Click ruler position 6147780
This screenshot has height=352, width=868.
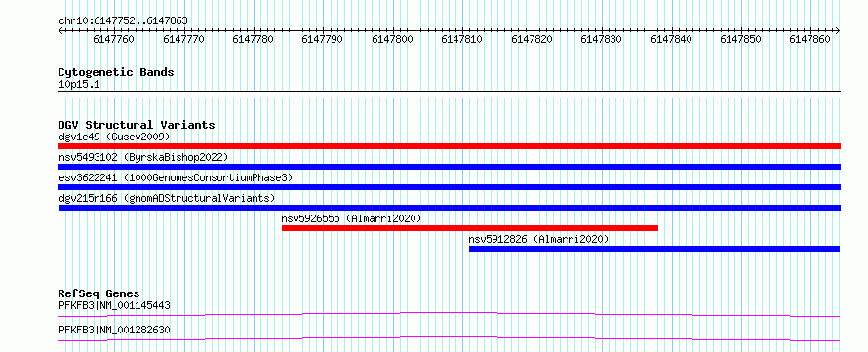tap(253, 39)
